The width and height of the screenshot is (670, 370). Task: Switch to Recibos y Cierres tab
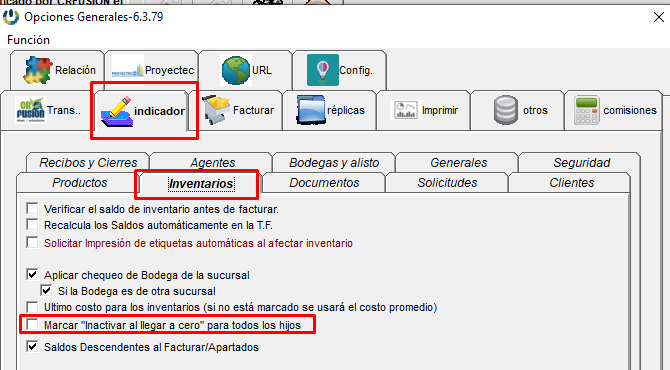click(x=88, y=163)
